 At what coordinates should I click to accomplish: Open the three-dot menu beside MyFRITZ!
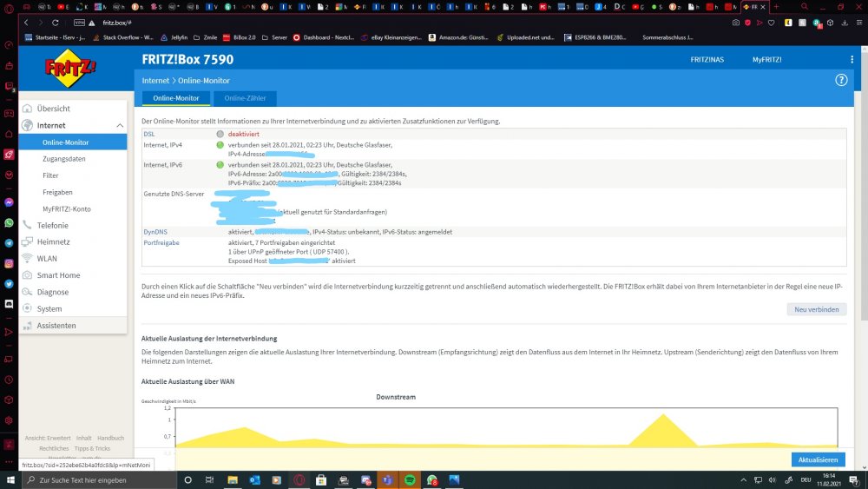[852, 59]
